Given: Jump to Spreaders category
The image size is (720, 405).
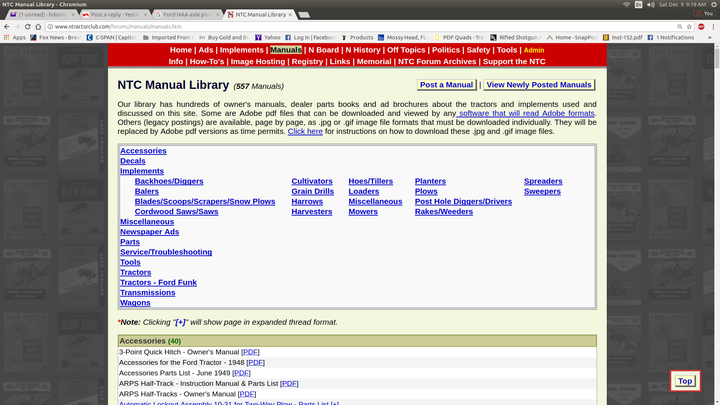Looking at the screenshot, I should (543, 181).
